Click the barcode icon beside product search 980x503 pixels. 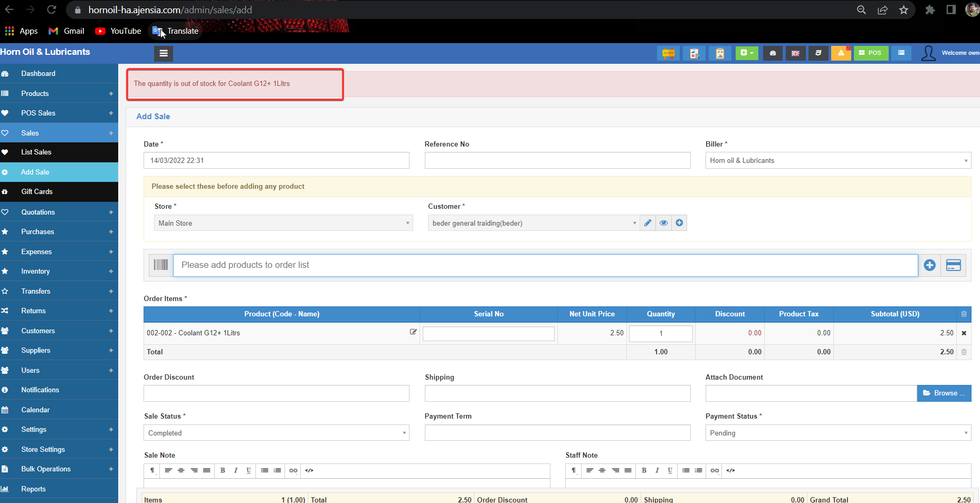(161, 265)
